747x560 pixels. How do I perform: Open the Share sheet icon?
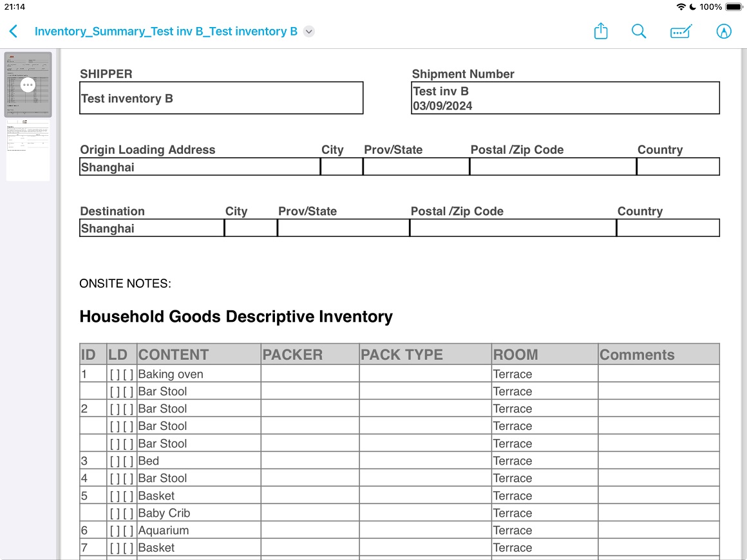[600, 32]
